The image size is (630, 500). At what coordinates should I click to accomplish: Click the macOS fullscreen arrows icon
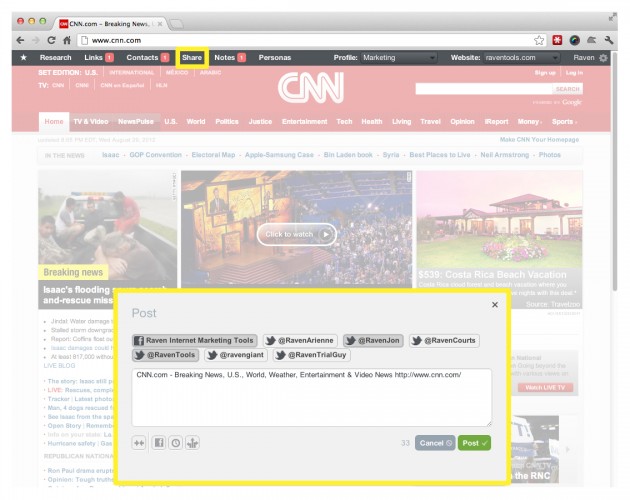[x=612, y=18]
